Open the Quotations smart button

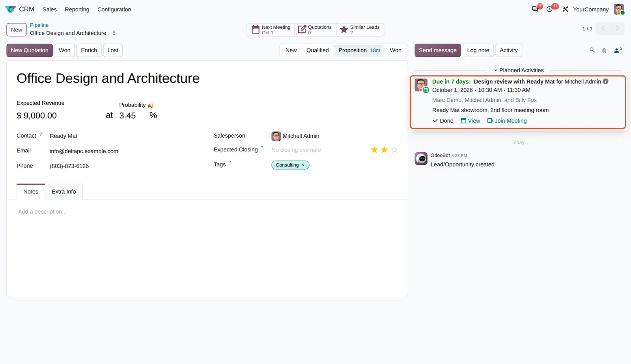pos(315,30)
